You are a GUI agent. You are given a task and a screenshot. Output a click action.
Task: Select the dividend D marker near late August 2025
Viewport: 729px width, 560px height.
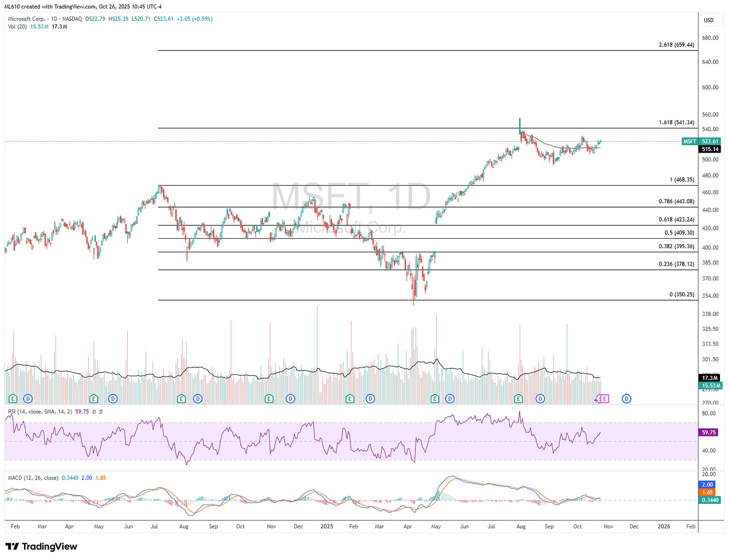(540, 399)
